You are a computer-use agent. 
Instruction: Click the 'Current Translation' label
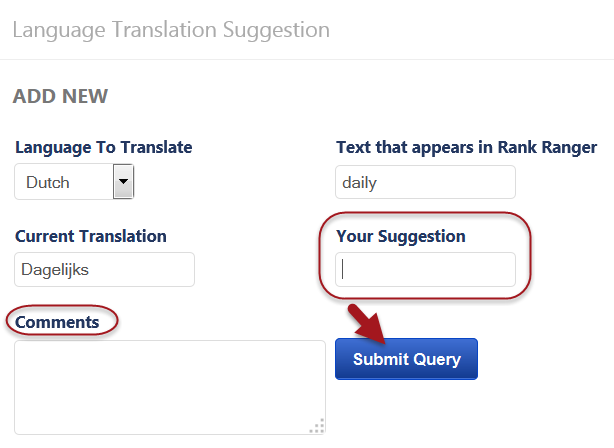point(90,237)
